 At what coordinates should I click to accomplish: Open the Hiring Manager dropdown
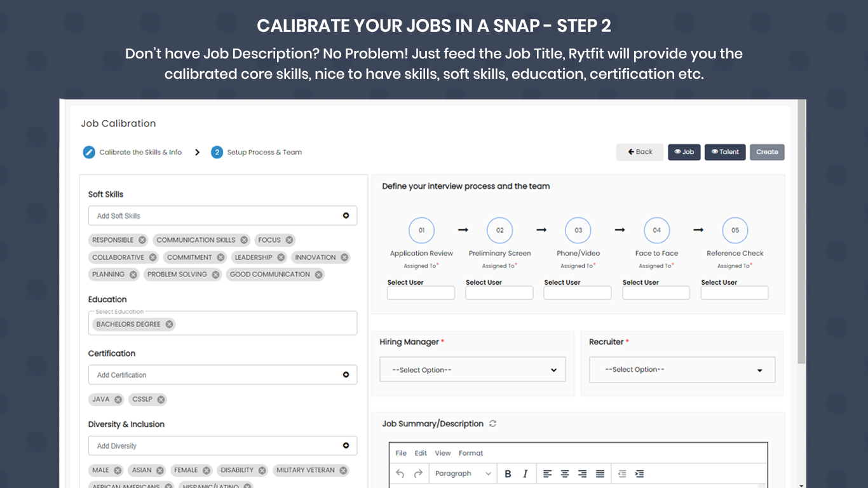pyautogui.click(x=472, y=370)
